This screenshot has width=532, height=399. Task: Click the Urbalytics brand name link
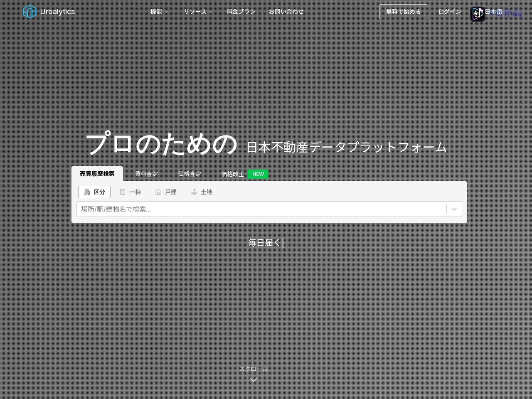tap(57, 12)
